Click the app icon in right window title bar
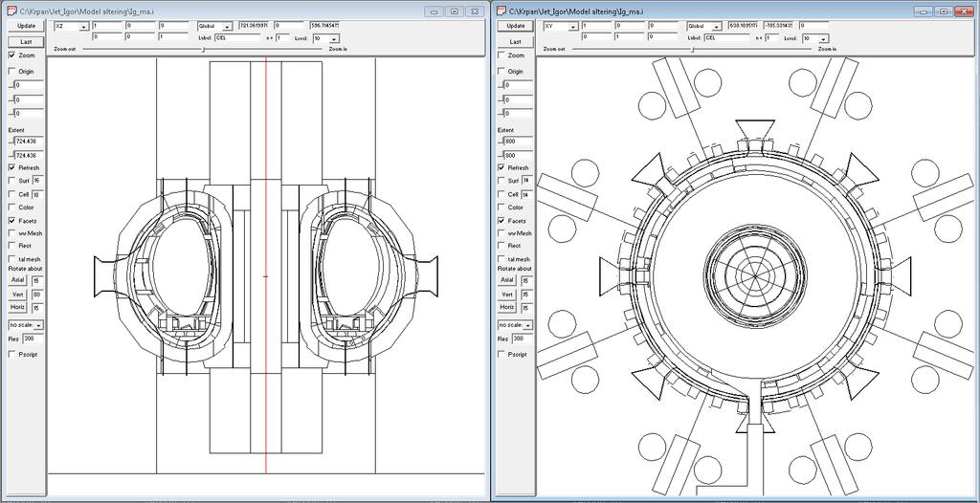Viewport: 980px width, 503px height. [x=501, y=11]
